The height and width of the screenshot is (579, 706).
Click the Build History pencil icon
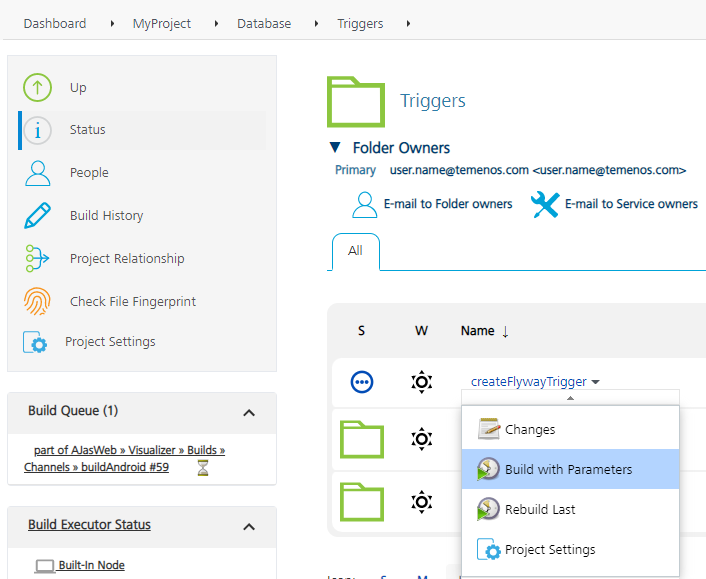[37, 215]
